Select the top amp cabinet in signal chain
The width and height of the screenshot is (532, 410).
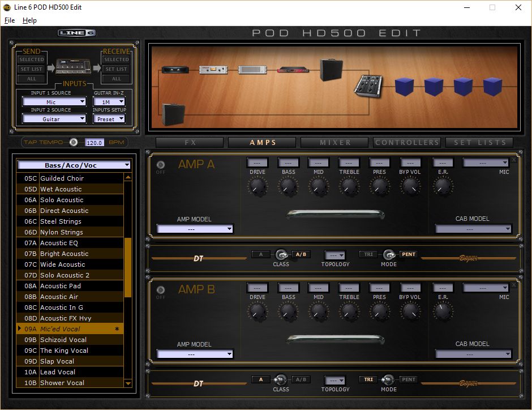[x=331, y=70]
